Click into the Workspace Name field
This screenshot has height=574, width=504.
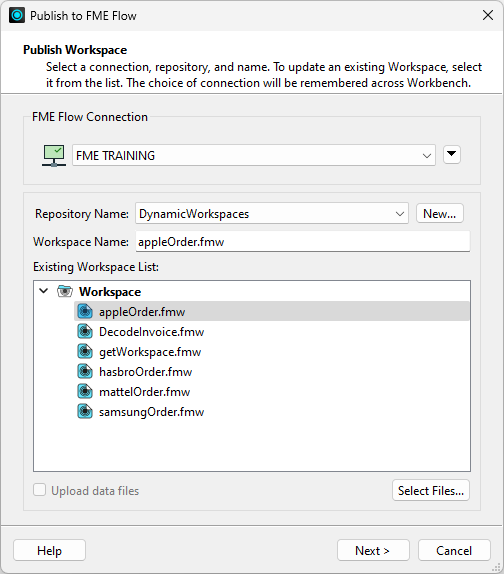click(303, 242)
